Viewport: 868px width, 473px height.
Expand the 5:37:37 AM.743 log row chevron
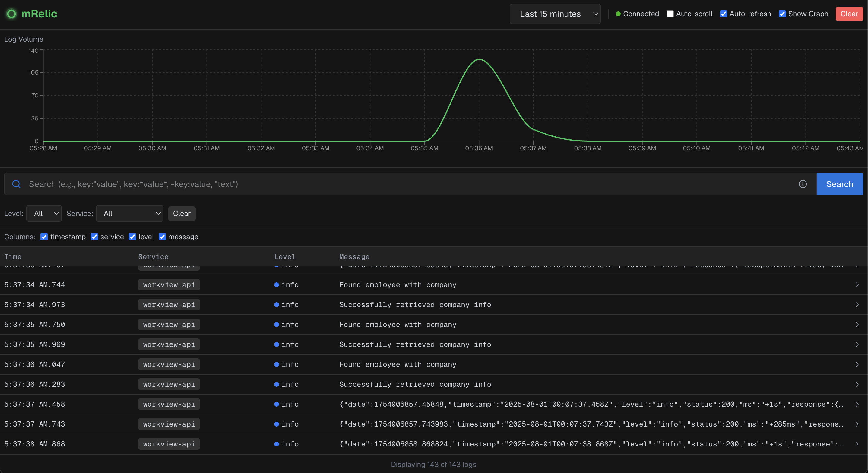tap(857, 424)
